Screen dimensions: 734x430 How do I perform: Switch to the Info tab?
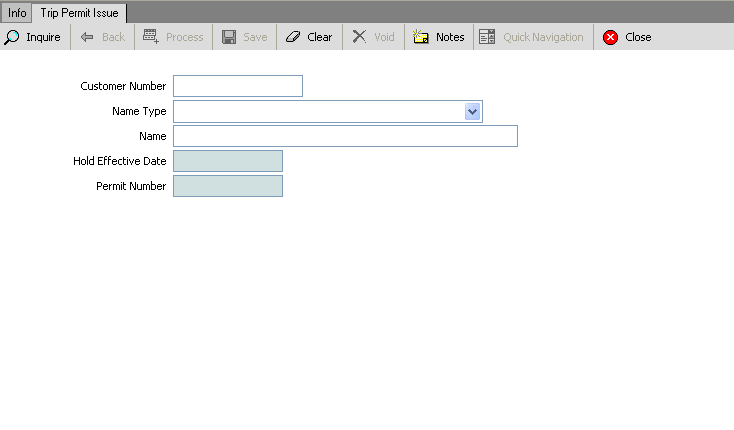coord(17,13)
